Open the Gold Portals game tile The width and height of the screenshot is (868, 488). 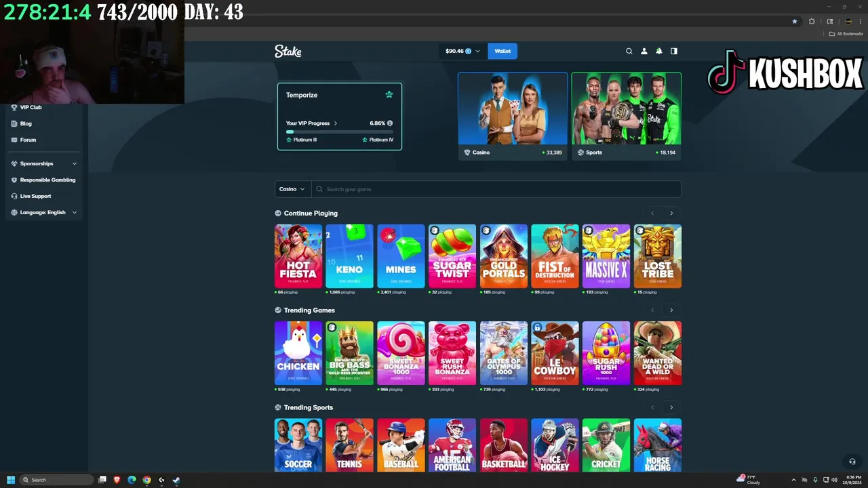coord(503,256)
